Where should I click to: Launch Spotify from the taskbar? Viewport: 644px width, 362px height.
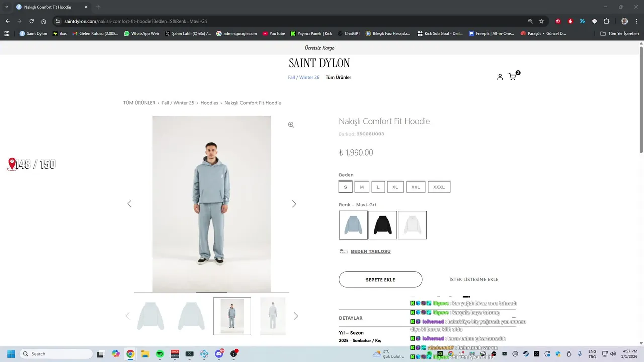[x=160, y=354]
